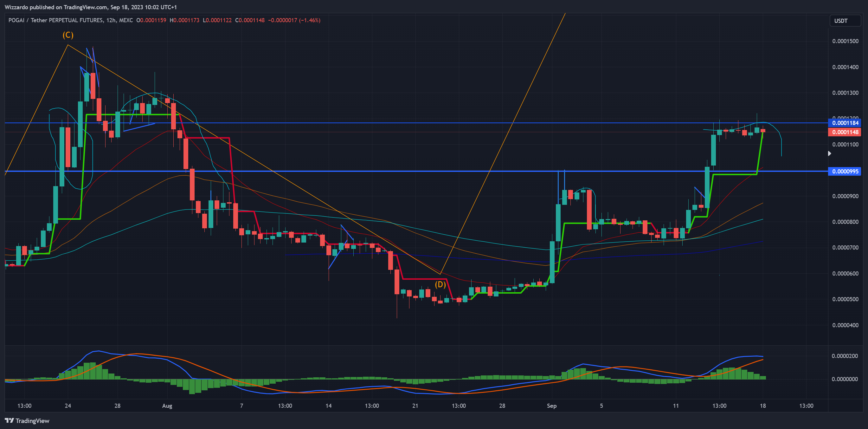Click the close value C0.0001148

coord(250,20)
